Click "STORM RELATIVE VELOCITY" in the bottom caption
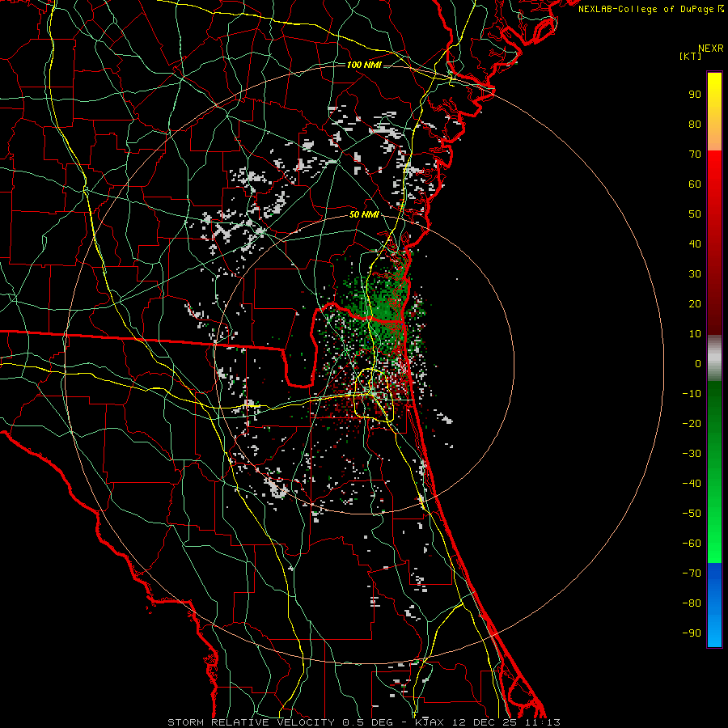The image size is (728, 728). tap(253, 722)
